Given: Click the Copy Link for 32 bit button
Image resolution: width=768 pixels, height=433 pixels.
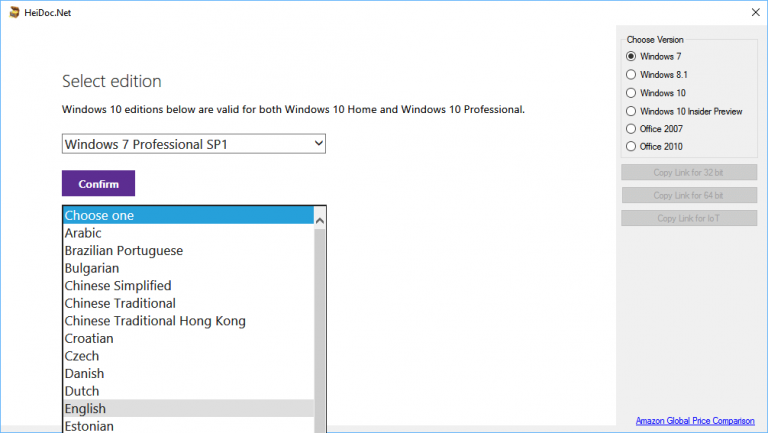Looking at the screenshot, I should 689,172.
